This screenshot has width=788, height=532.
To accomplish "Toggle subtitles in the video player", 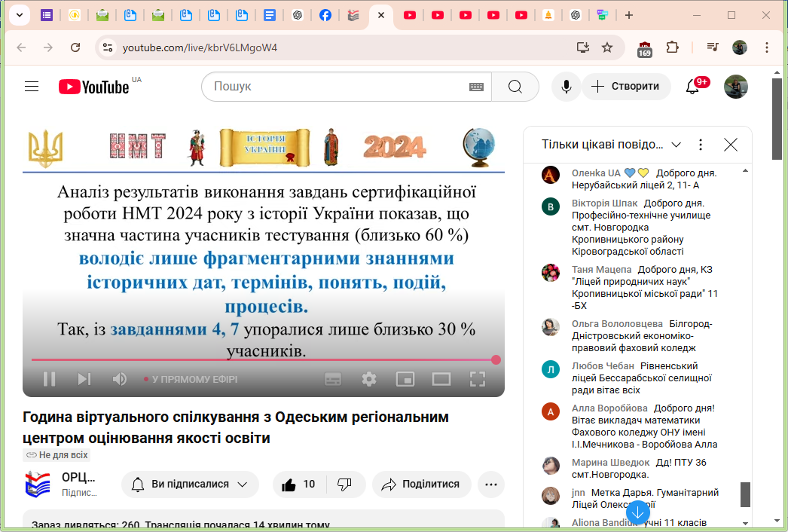I will 333,379.
